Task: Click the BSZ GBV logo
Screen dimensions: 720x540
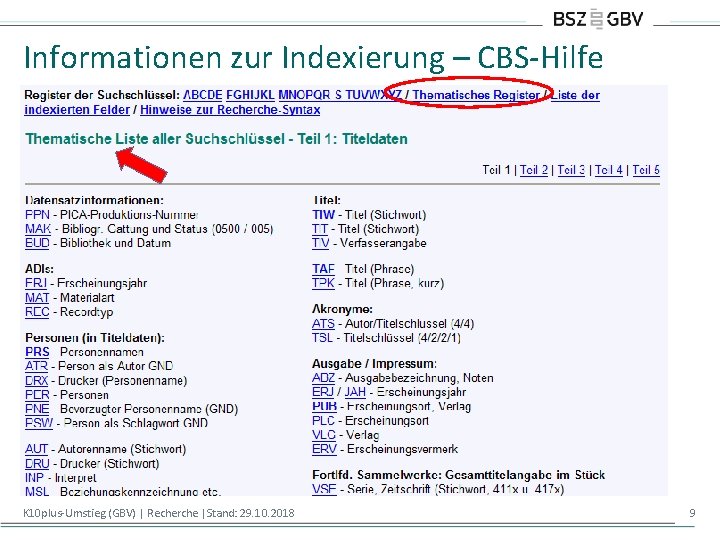Action: coord(598,19)
